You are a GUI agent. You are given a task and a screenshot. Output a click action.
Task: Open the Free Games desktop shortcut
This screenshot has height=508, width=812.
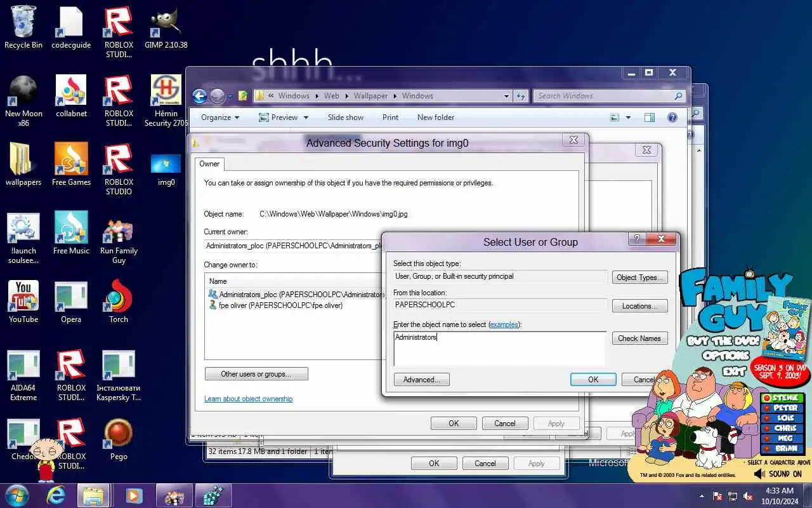pos(71,165)
